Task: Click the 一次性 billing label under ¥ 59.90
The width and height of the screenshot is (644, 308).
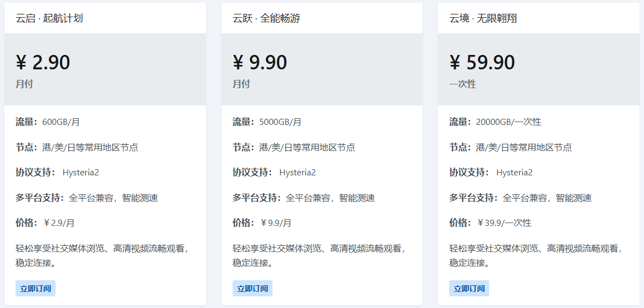Action: pos(462,84)
